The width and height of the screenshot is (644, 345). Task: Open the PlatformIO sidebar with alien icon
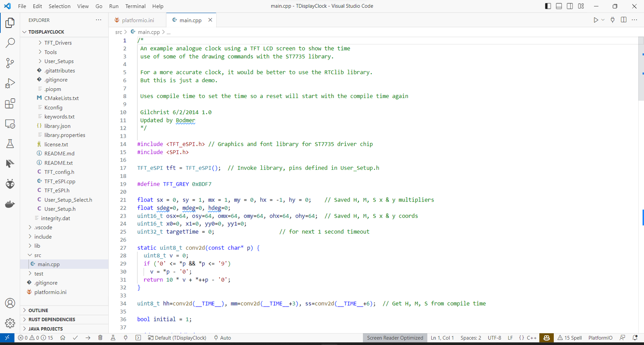pos(10,184)
